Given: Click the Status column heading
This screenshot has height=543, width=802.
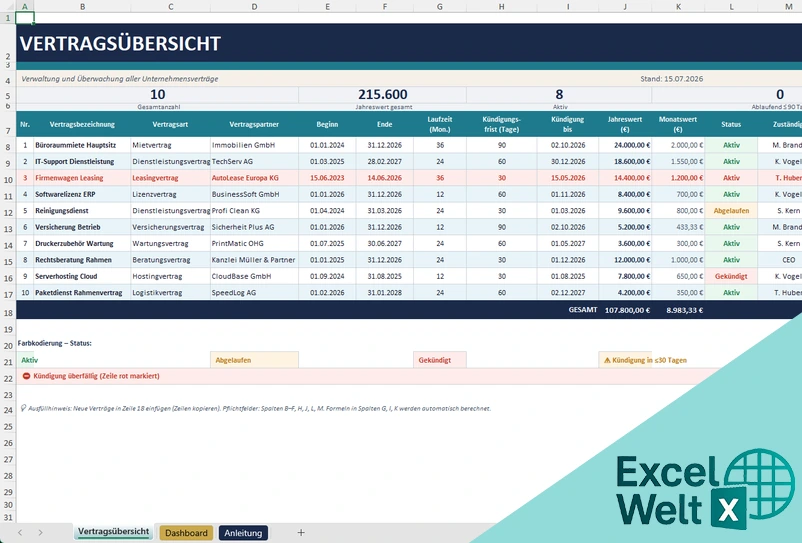Looking at the screenshot, I should [731, 124].
